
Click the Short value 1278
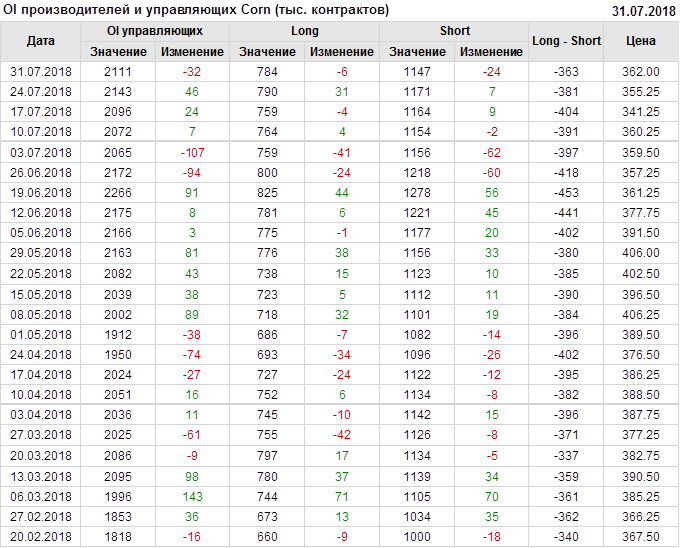coord(417,192)
